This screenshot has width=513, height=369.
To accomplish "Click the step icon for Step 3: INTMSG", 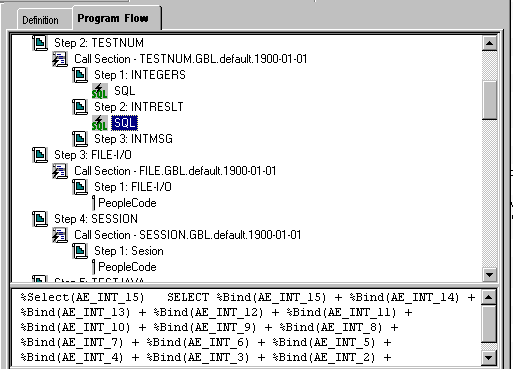I will click(80, 139).
